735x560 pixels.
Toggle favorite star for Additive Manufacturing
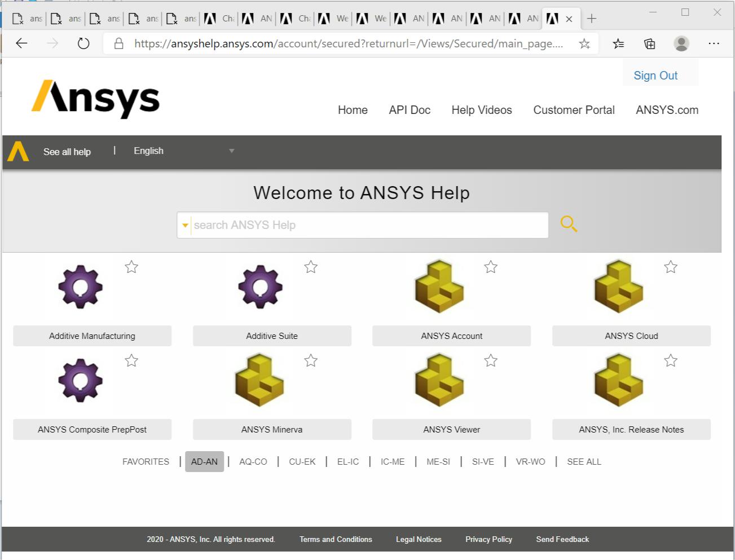click(131, 267)
